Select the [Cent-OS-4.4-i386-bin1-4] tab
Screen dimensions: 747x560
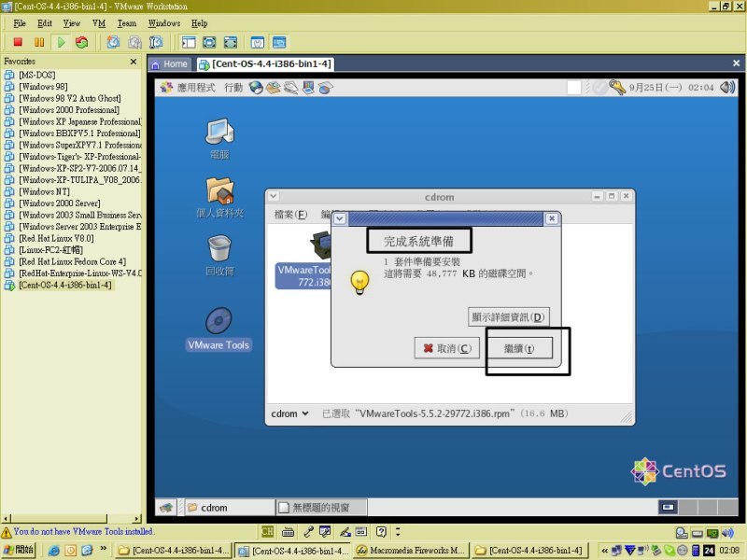click(265, 64)
